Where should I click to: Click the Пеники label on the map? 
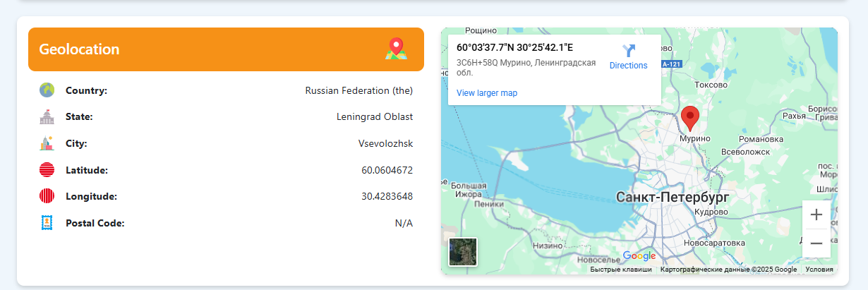pos(490,204)
